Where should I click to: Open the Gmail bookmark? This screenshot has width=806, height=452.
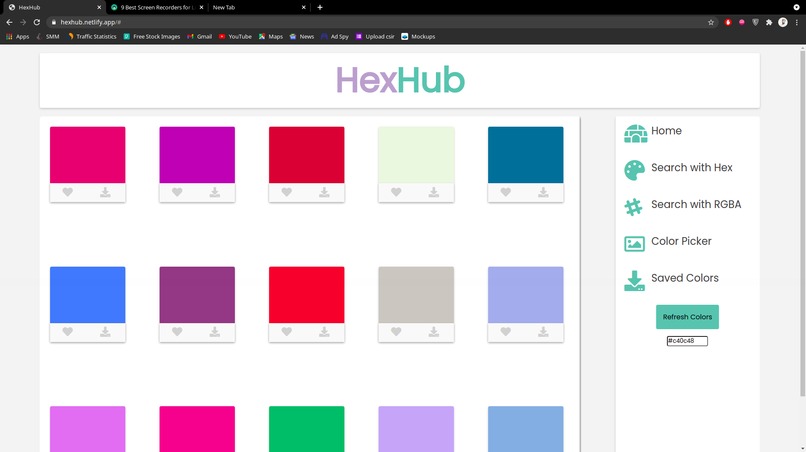(199, 37)
